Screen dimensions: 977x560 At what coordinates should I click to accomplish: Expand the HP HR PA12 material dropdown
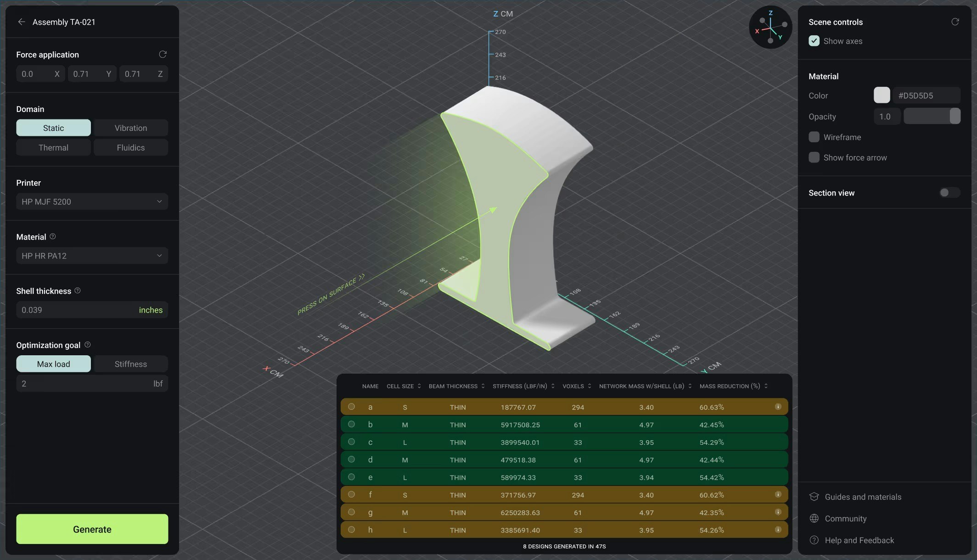(92, 256)
